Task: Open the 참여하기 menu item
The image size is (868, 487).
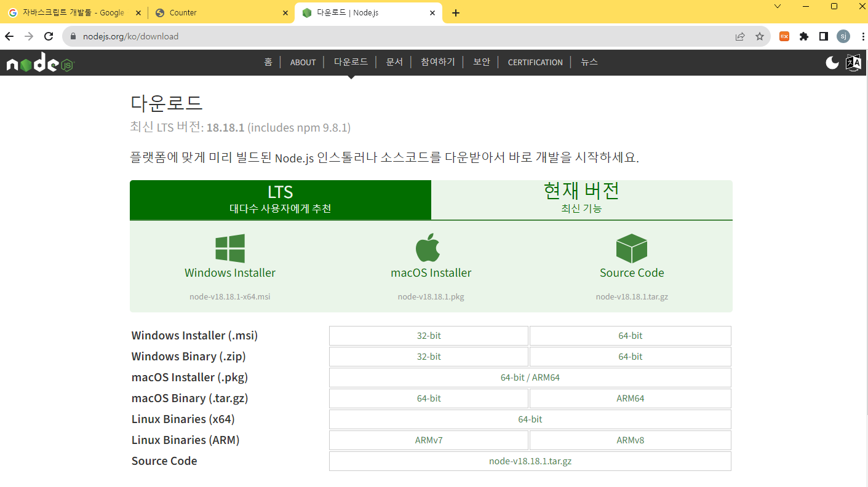Action: (x=438, y=62)
